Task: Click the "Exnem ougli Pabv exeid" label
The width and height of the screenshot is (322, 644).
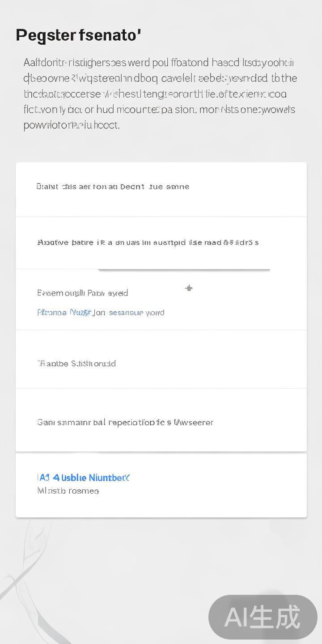Action: 83,293
